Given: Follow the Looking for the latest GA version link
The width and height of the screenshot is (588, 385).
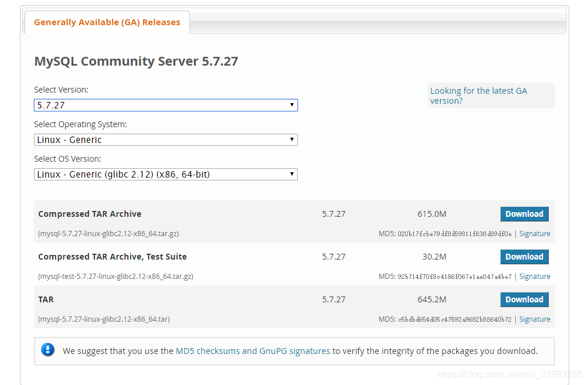Looking at the screenshot, I should tap(478, 96).
